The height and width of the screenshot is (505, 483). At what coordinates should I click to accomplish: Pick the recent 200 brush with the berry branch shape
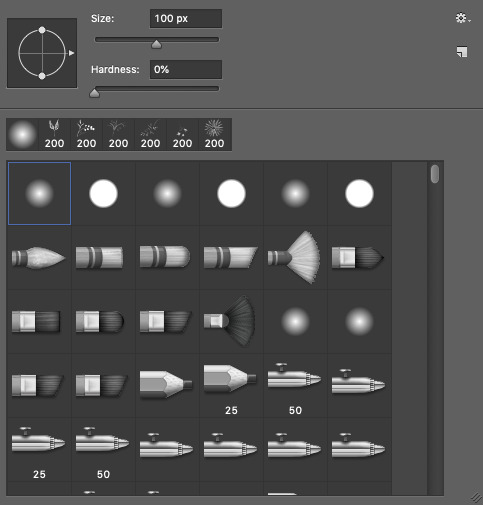(x=86, y=134)
